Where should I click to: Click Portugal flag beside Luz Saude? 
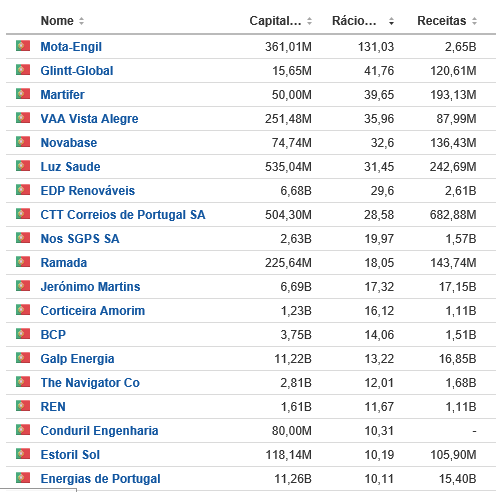23,166
